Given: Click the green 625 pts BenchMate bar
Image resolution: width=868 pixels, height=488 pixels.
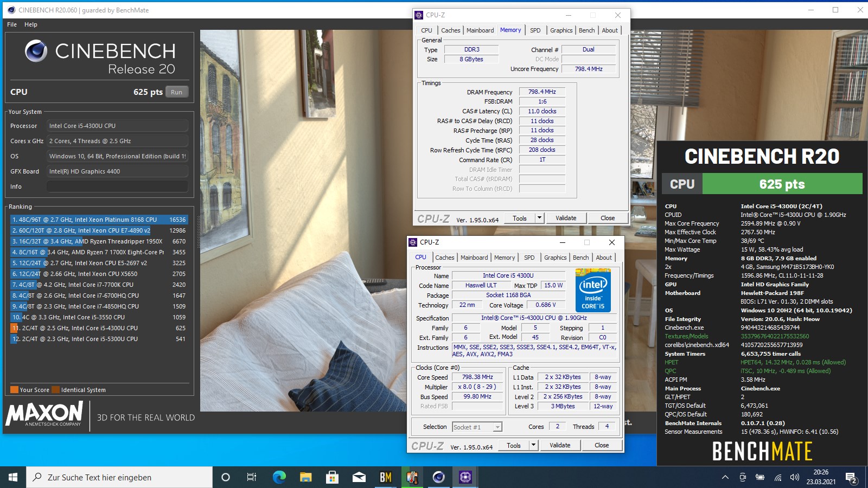Looking at the screenshot, I should 782,184.
